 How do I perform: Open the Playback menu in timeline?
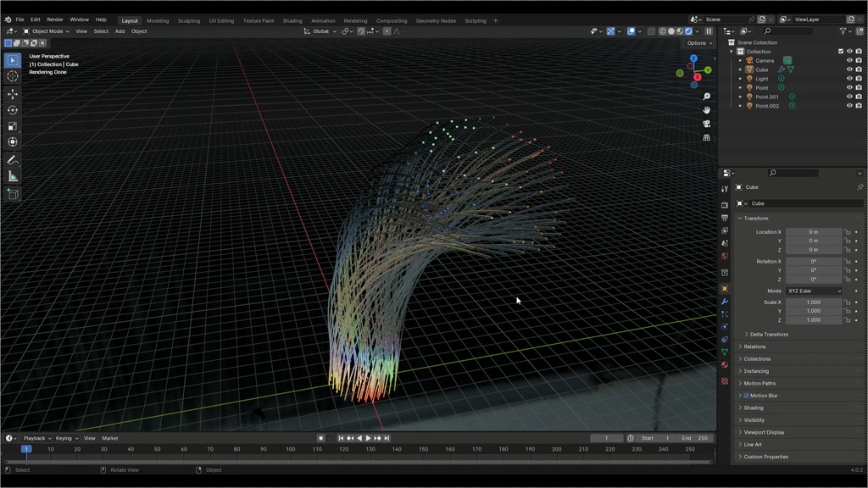[36, 438]
